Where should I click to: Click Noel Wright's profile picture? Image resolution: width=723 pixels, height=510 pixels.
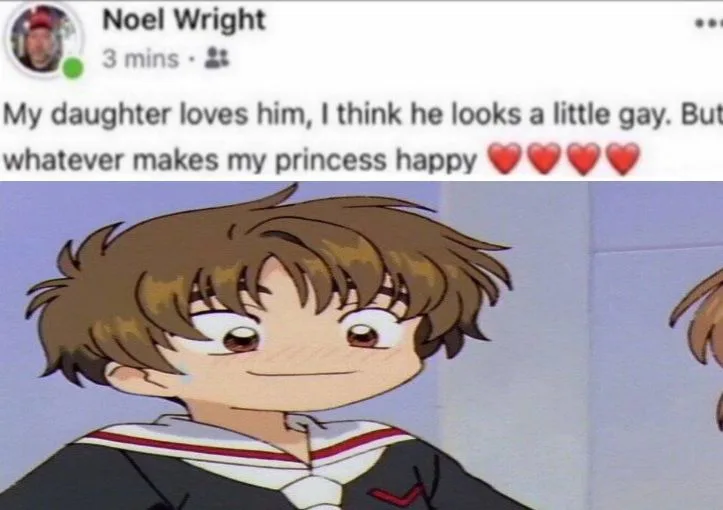(x=45, y=40)
